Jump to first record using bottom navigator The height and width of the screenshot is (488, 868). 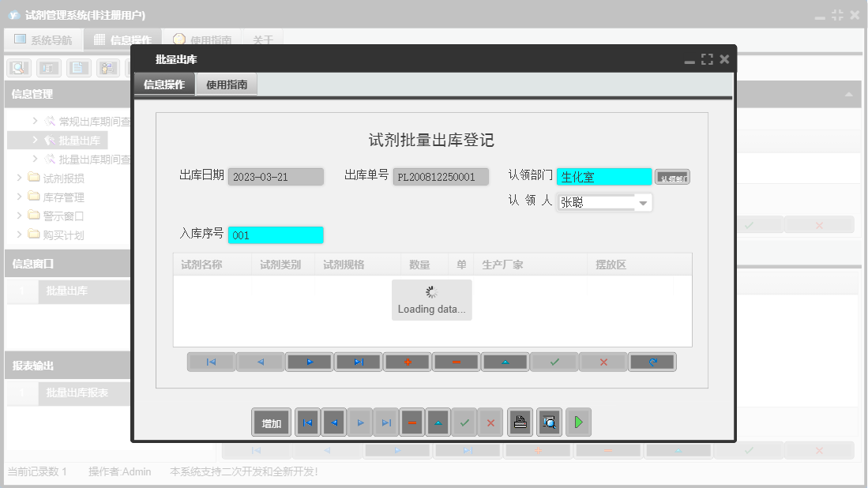(x=307, y=422)
